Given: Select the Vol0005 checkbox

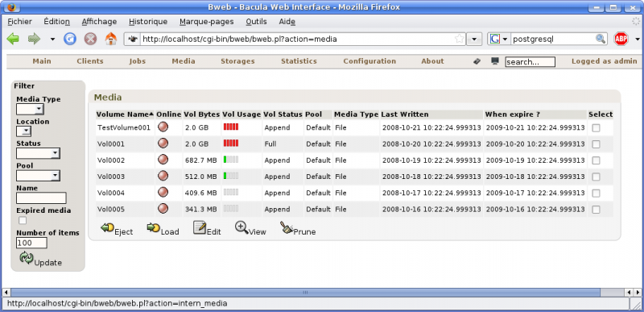Looking at the screenshot, I should click(596, 210).
